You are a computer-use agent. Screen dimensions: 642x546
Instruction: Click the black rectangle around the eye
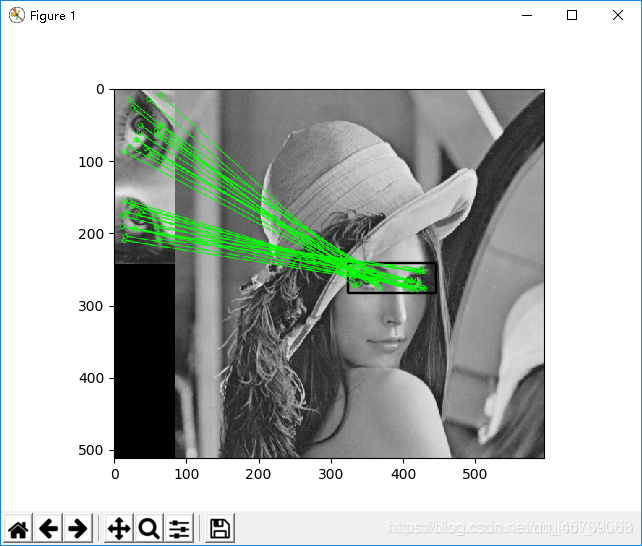392,278
